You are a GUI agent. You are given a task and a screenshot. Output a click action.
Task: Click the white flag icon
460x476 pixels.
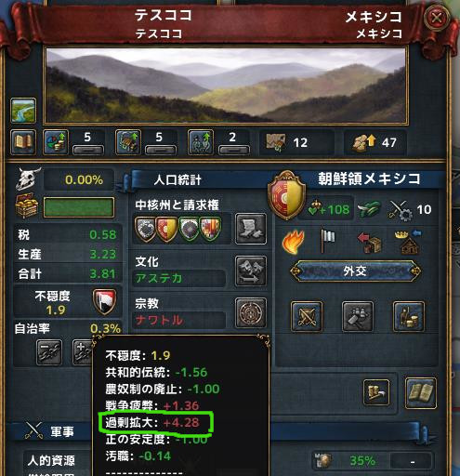click(x=327, y=241)
